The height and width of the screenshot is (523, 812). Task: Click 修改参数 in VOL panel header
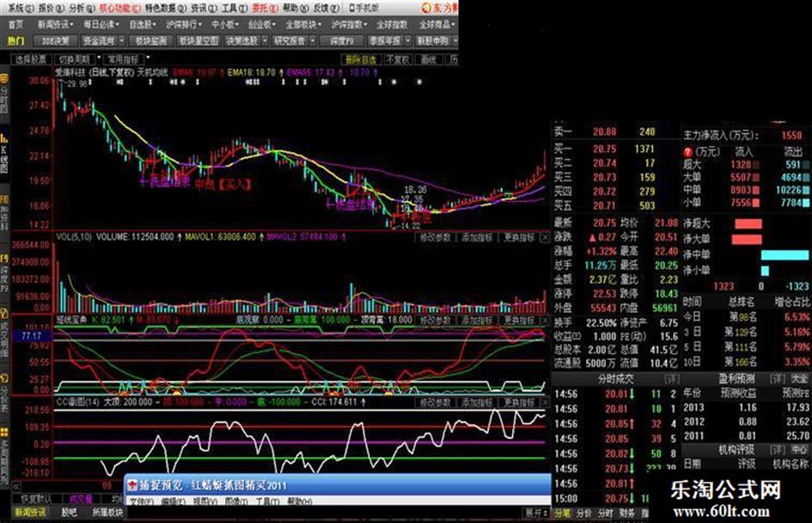(x=436, y=238)
